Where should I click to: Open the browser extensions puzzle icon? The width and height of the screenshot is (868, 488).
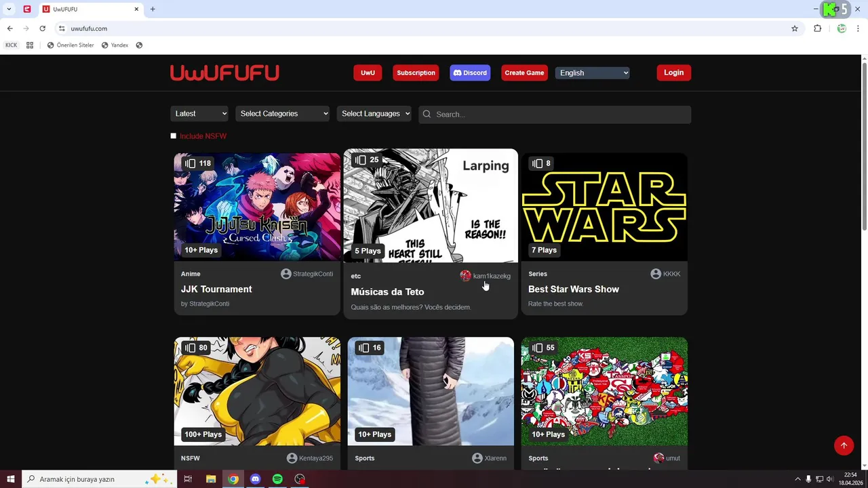click(x=817, y=28)
